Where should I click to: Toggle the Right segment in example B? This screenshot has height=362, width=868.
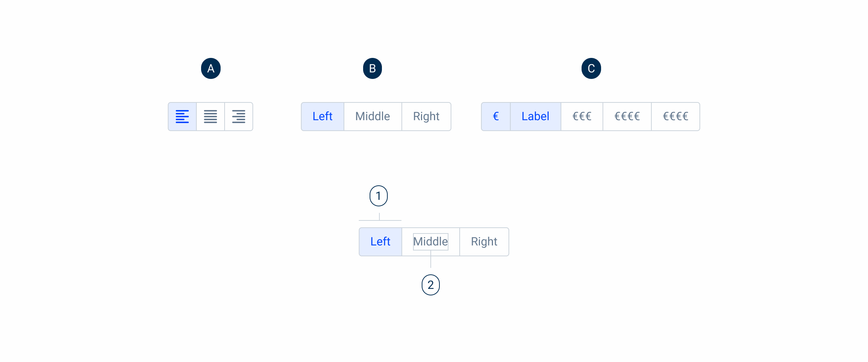coord(426,117)
